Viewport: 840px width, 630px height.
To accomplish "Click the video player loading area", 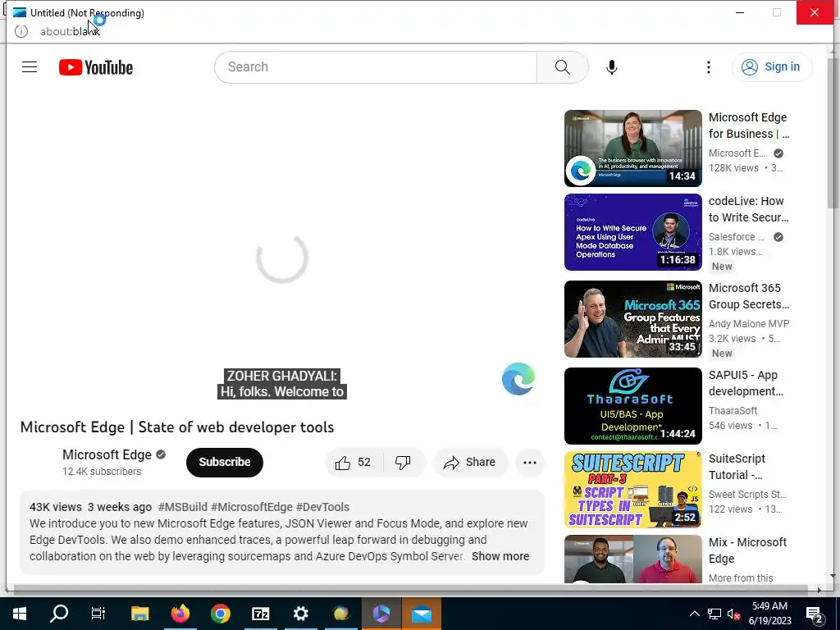I will click(282, 257).
